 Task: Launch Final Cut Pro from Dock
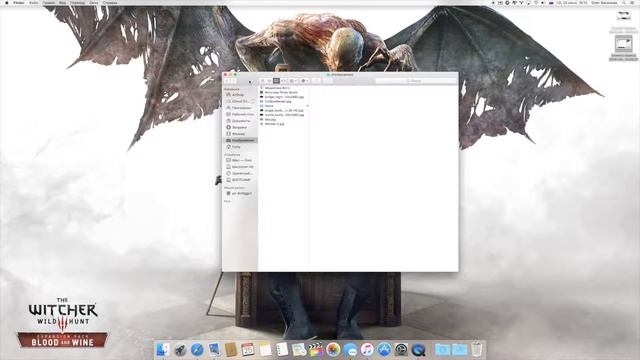pyautogui.click(x=316, y=350)
